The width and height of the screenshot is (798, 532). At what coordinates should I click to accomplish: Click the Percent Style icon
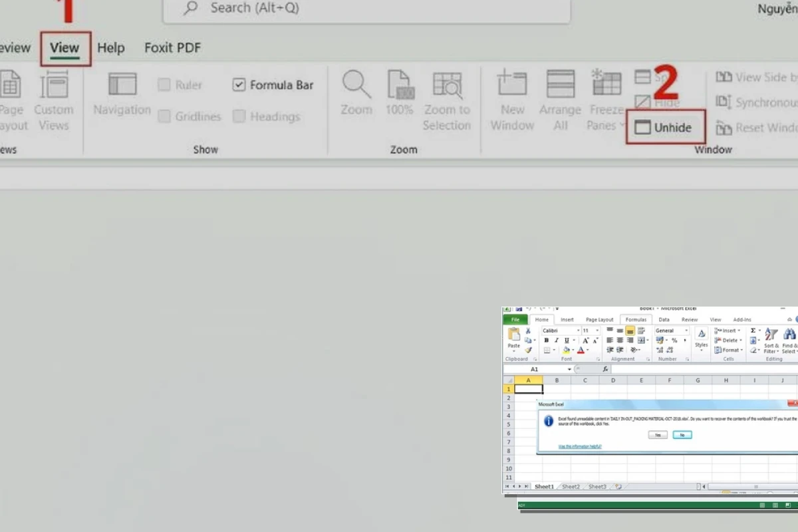pyautogui.click(x=674, y=340)
